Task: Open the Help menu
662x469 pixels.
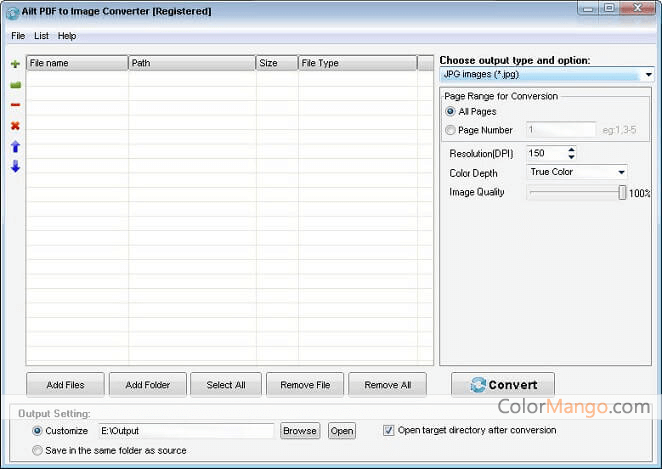Action: click(x=67, y=36)
